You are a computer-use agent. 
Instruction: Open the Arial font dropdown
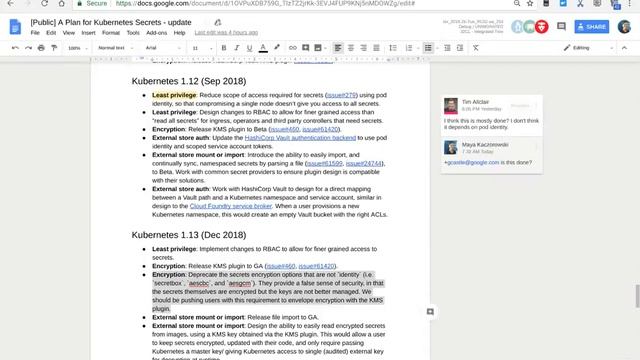coord(163,48)
